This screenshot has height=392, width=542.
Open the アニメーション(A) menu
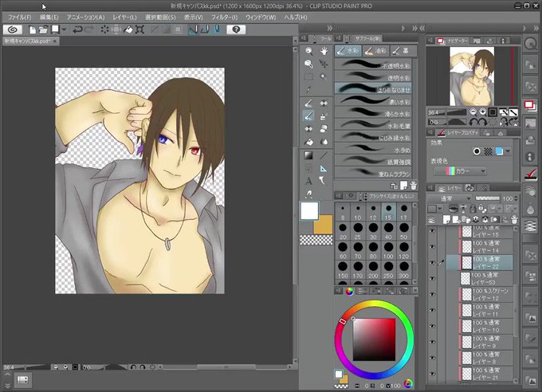click(x=86, y=17)
